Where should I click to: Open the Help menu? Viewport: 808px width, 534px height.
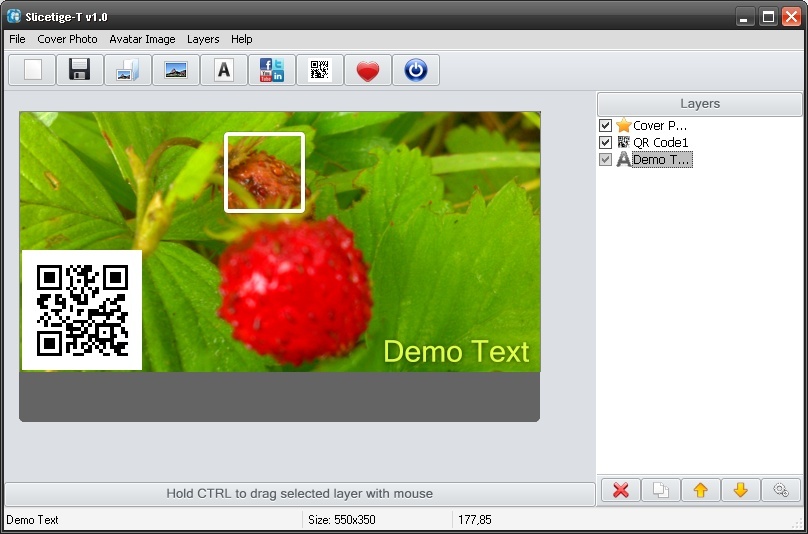tap(242, 39)
